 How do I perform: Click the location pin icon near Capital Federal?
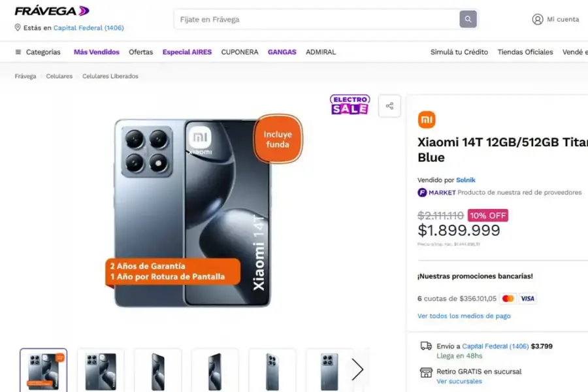17,27
